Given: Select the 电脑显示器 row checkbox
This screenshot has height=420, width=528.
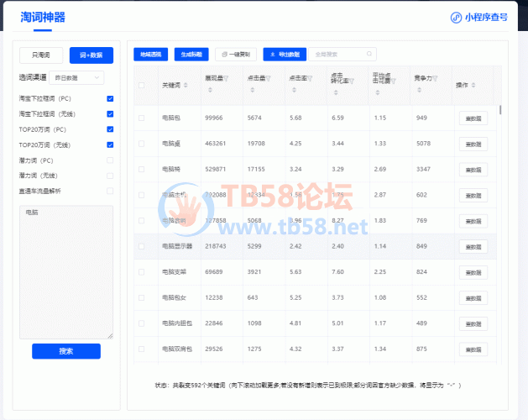Looking at the screenshot, I should [141, 246].
